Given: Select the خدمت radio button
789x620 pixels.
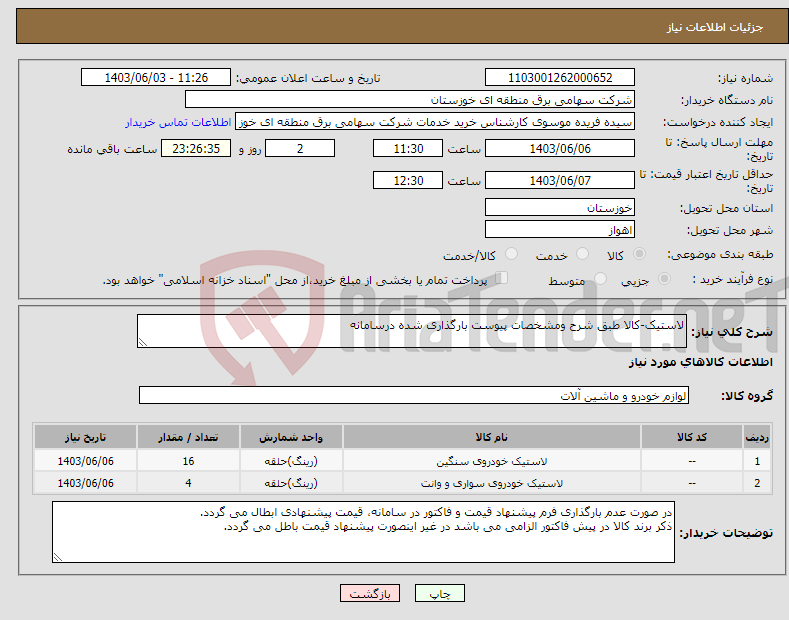Looking at the screenshot, I should pos(582,254).
